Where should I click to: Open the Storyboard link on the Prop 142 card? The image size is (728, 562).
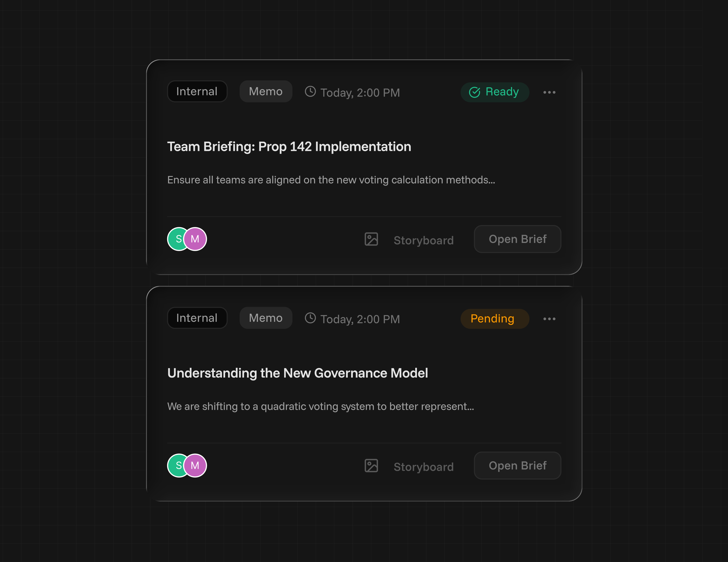(423, 240)
